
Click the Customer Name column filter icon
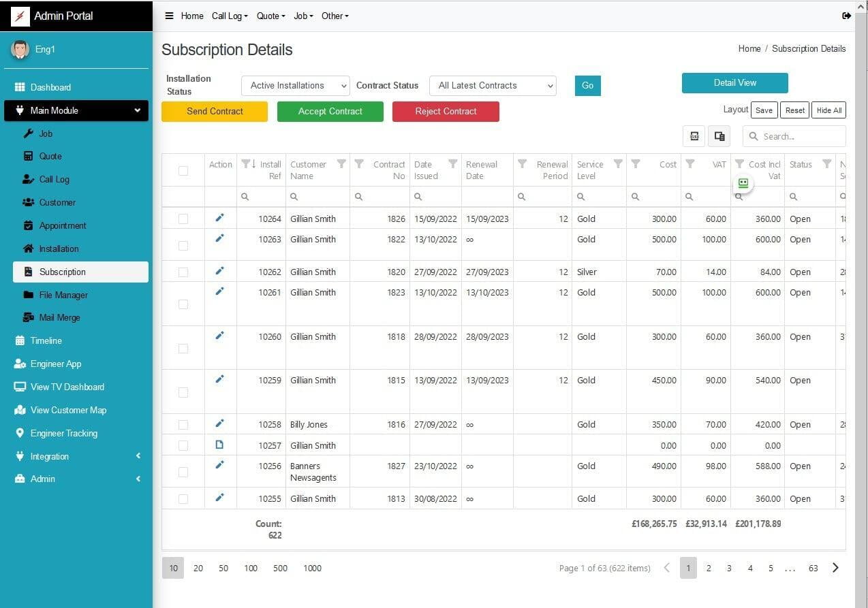341,164
